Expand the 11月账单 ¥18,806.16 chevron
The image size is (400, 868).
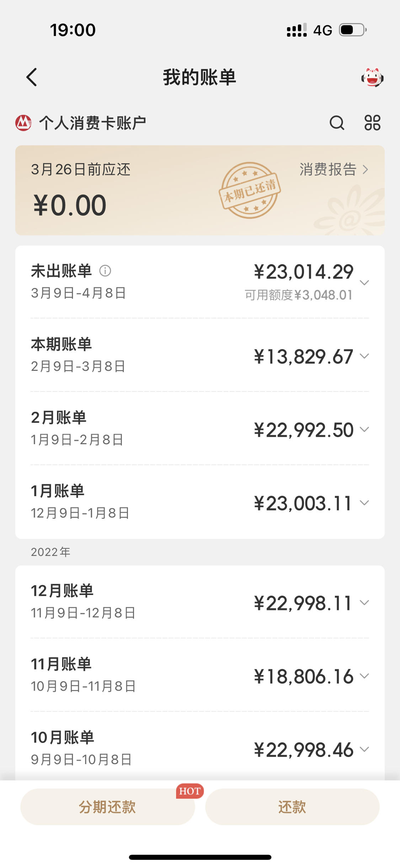pos(364,676)
